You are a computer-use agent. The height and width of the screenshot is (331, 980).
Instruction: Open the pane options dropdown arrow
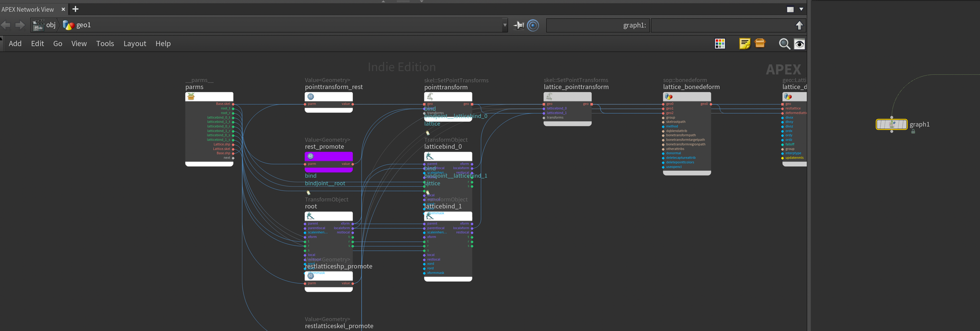801,9
